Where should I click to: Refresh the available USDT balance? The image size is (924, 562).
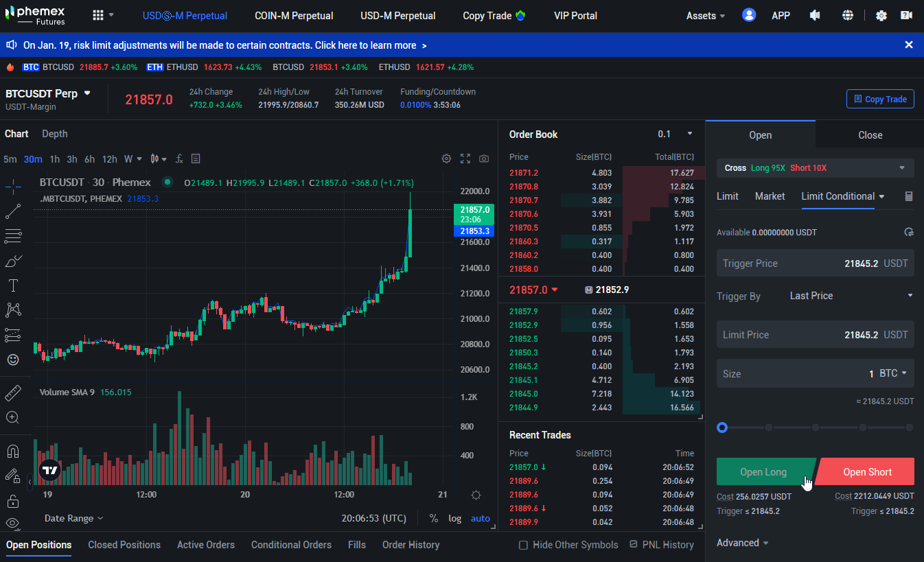click(909, 233)
